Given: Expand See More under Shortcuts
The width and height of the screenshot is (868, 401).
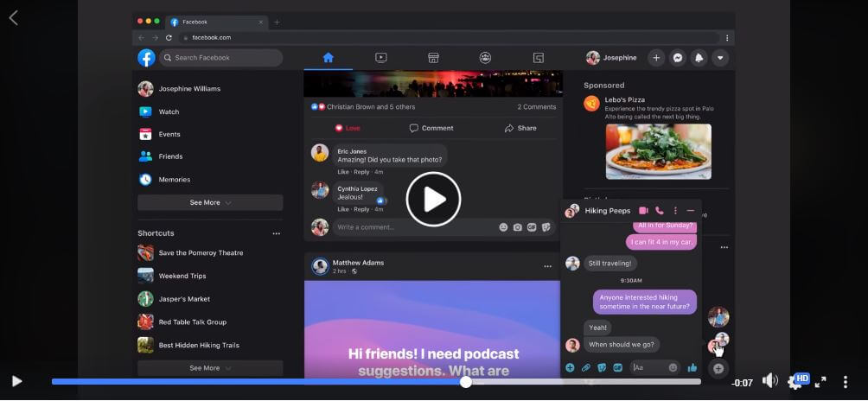Looking at the screenshot, I should [x=210, y=368].
